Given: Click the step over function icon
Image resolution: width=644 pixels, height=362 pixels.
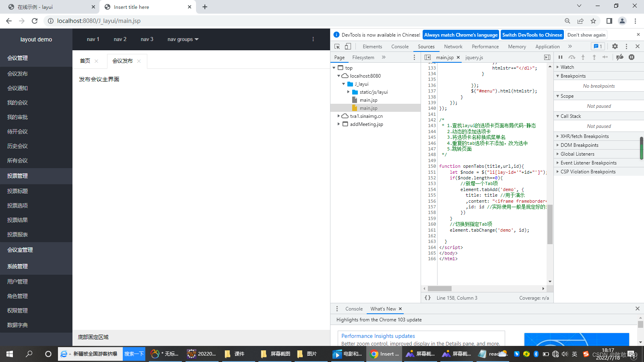Looking at the screenshot, I should pyautogui.click(x=572, y=57).
